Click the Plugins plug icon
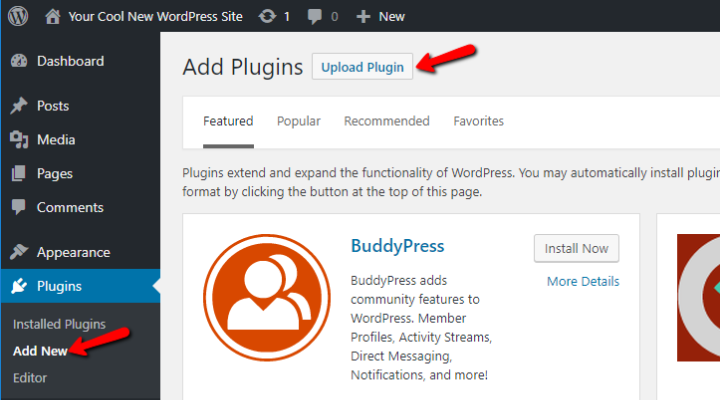Screen dimensions: 720x400 [19, 286]
